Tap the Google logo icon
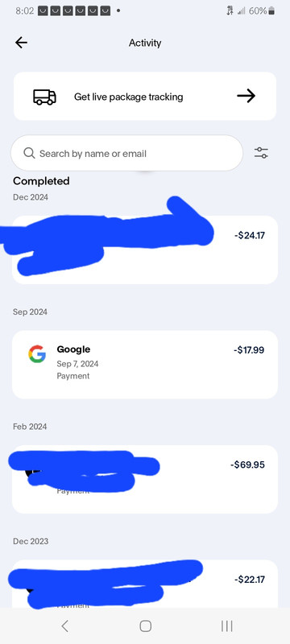290x644 pixels. (37, 354)
